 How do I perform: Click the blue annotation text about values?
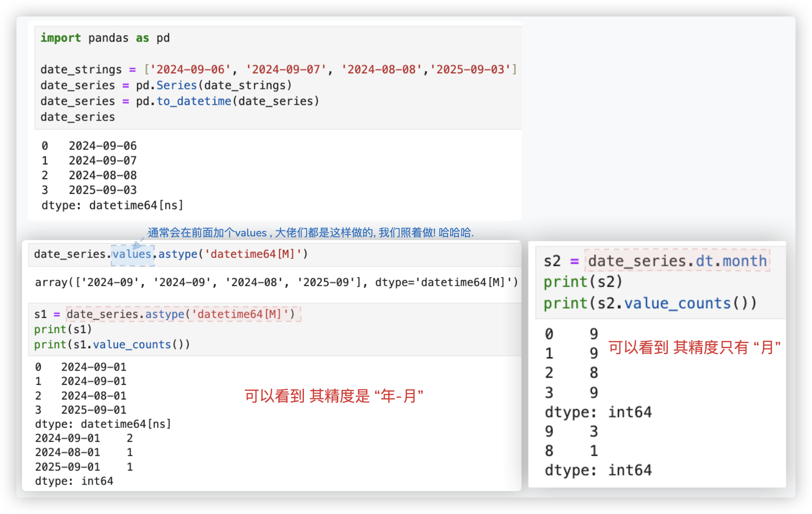(310, 233)
